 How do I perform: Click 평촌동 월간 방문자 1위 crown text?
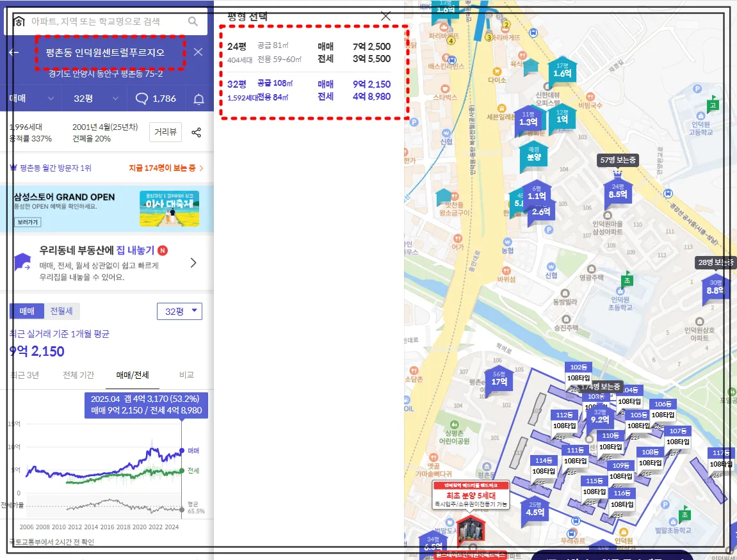51,168
